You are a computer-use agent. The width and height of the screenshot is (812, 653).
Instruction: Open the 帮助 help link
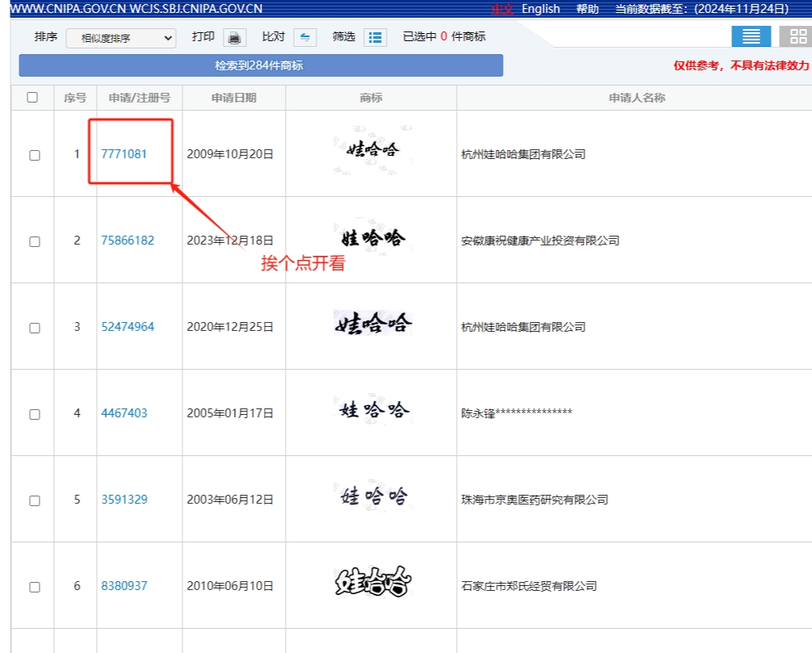point(588,9)
